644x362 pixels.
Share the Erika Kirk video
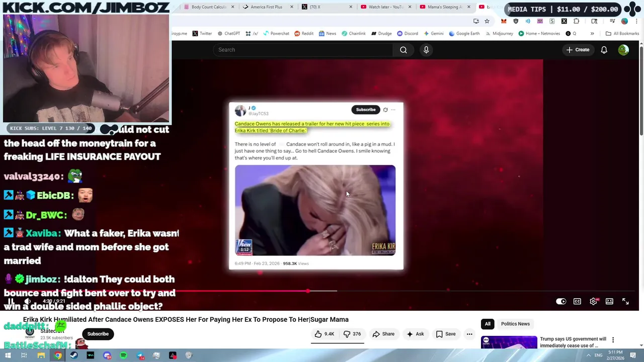pyautogui.click(x=383, y=334)
